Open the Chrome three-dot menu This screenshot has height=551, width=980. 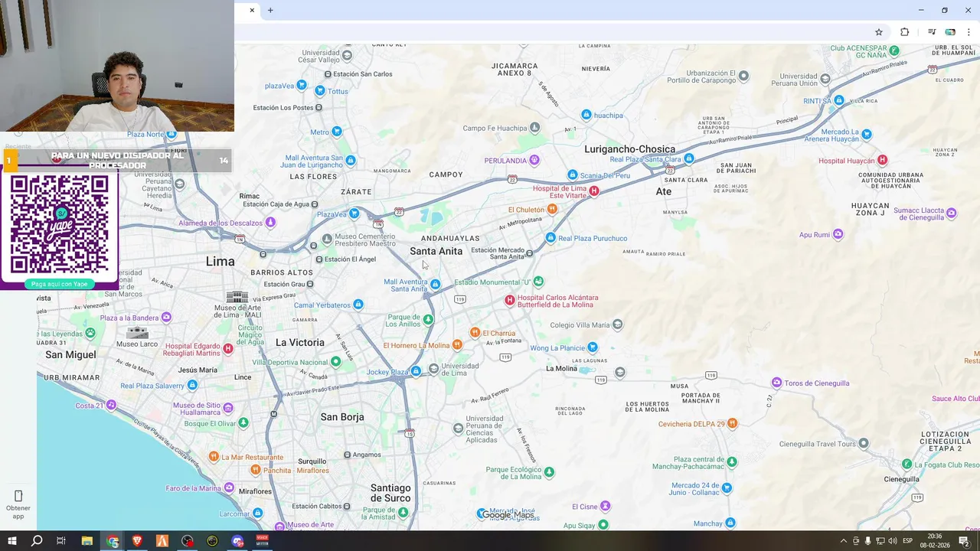[x=969, y=32]
